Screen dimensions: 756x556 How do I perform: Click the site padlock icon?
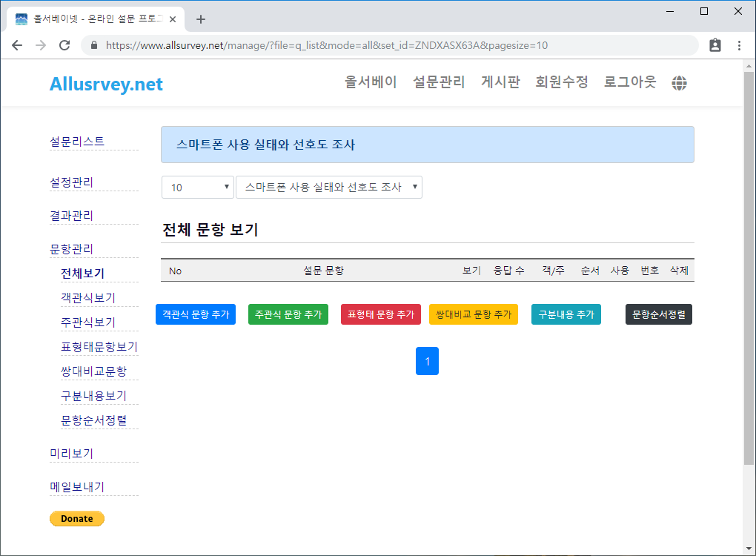point(94,45)
